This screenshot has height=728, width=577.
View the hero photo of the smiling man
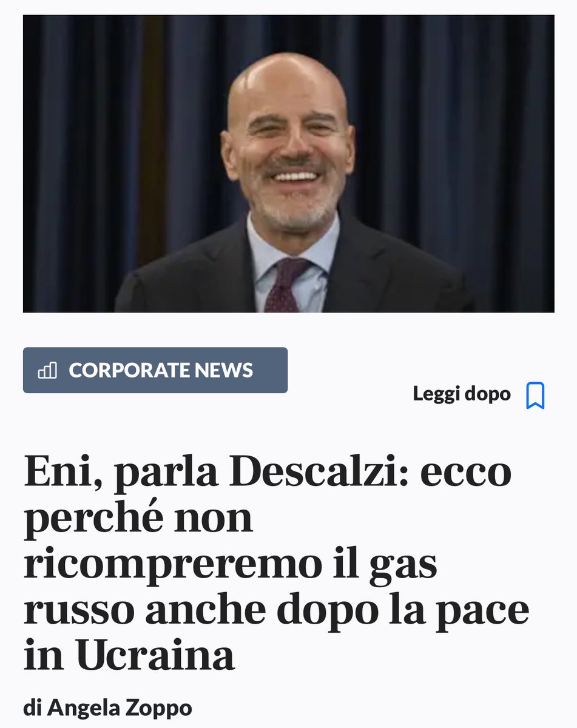click(x=288, y=164)
